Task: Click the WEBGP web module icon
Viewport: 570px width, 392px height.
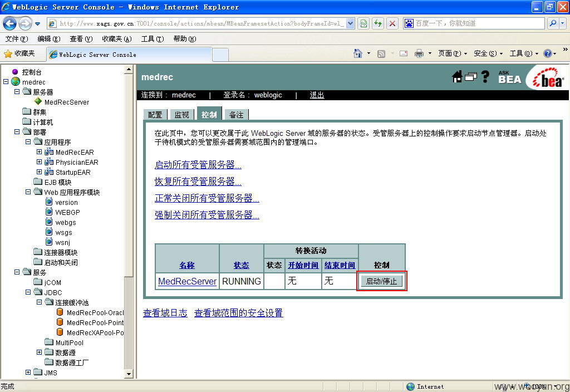Action: (x=49, y=212)
